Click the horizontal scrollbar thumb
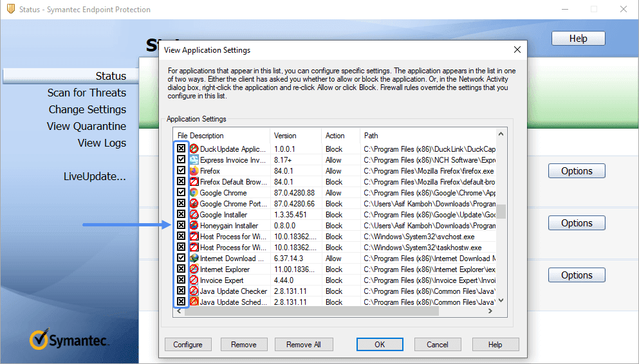 pos(311,311)
